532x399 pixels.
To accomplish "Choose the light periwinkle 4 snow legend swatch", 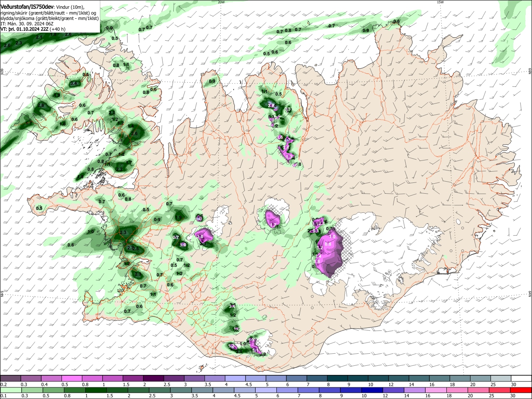I will tap(234, 378).
